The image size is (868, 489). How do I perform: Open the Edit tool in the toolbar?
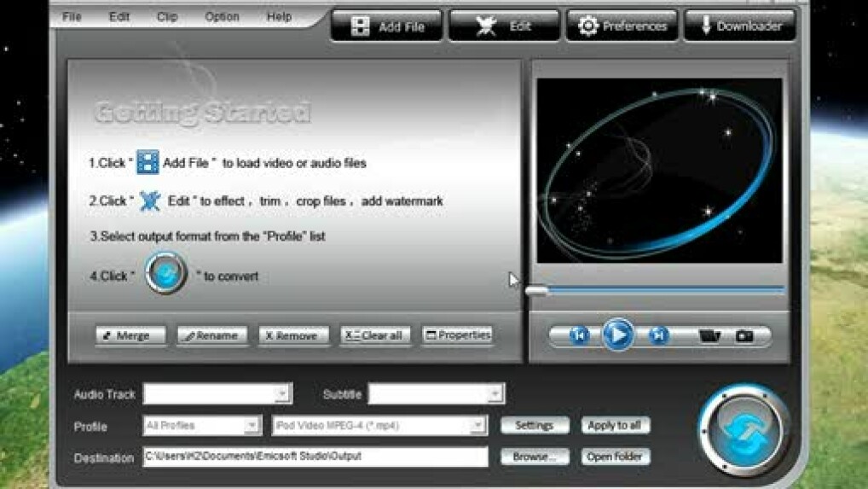(504, 26)
